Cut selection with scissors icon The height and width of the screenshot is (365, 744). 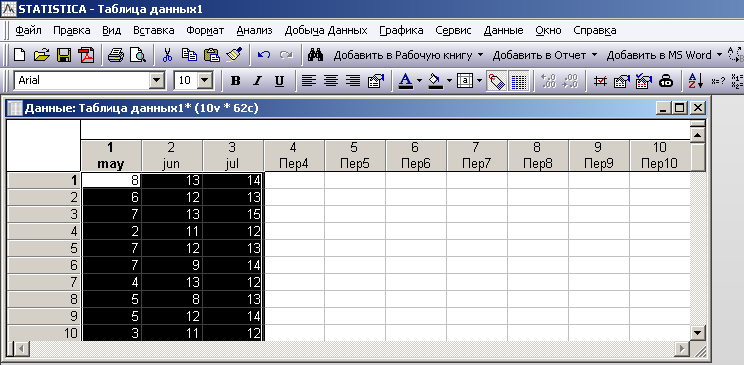[x=167, y=55]
